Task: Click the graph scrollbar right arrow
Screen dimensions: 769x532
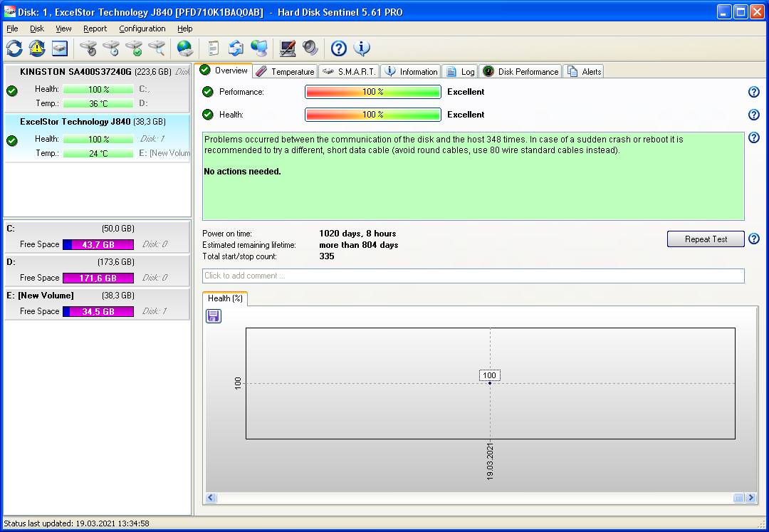Action: point(750,498)
